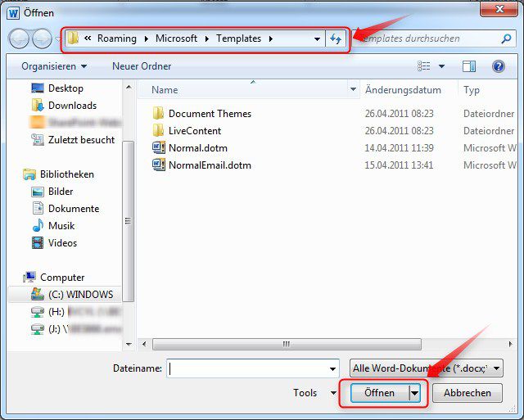Image resolution: width=524 pixels, height=420 pixels.
Task: Select the LiveContent folder name
Action: [x=195, y=131]
